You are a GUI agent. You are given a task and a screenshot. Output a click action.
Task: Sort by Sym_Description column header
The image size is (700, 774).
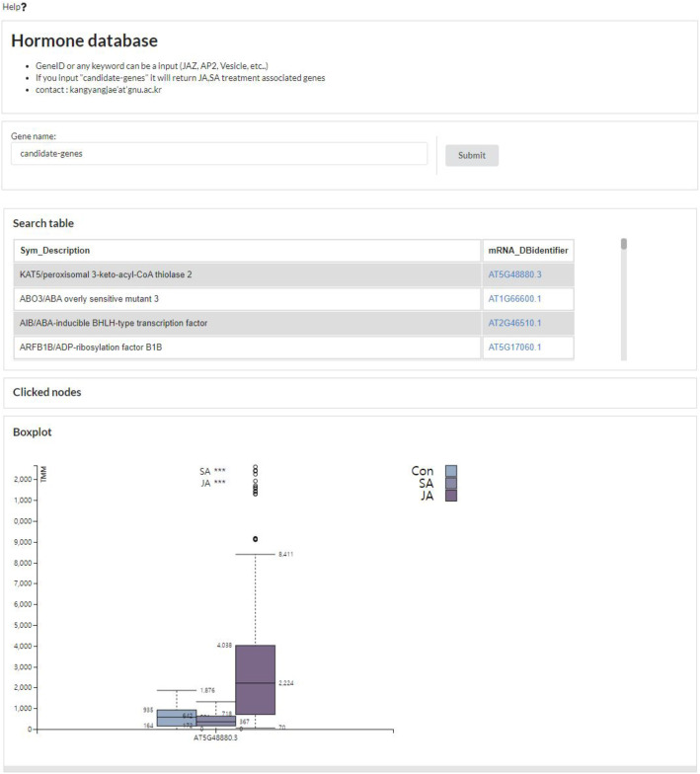click(x=54, y=250)
